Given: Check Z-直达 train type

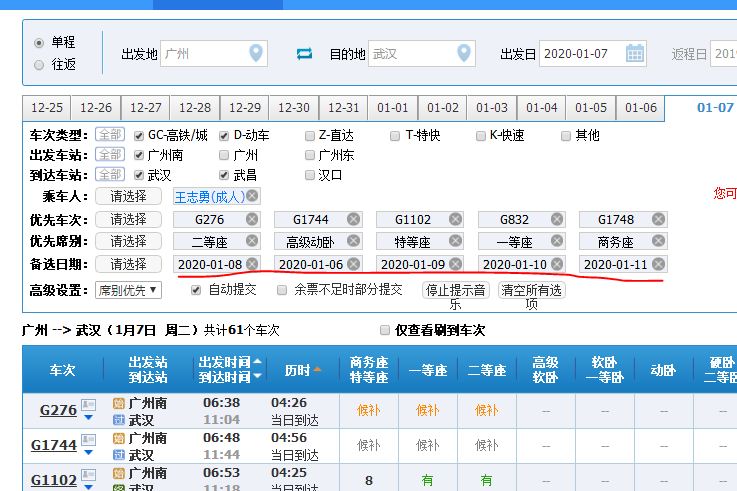Looking at the screenshot, I should pyautogui.click(x=310, y=136).
